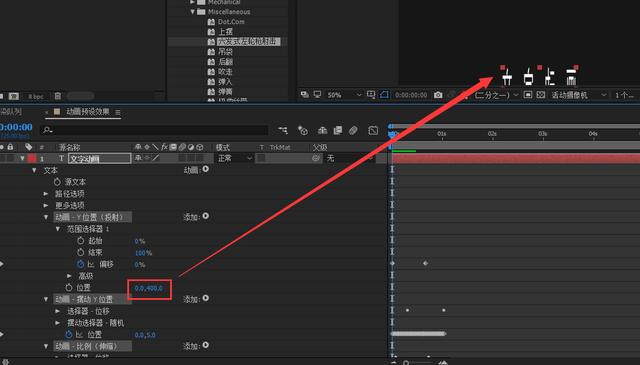Collapse the 动画 - Y 位置 (投射) animator
The width and height of the screenshot is (640, 365).
pos(46,217)
